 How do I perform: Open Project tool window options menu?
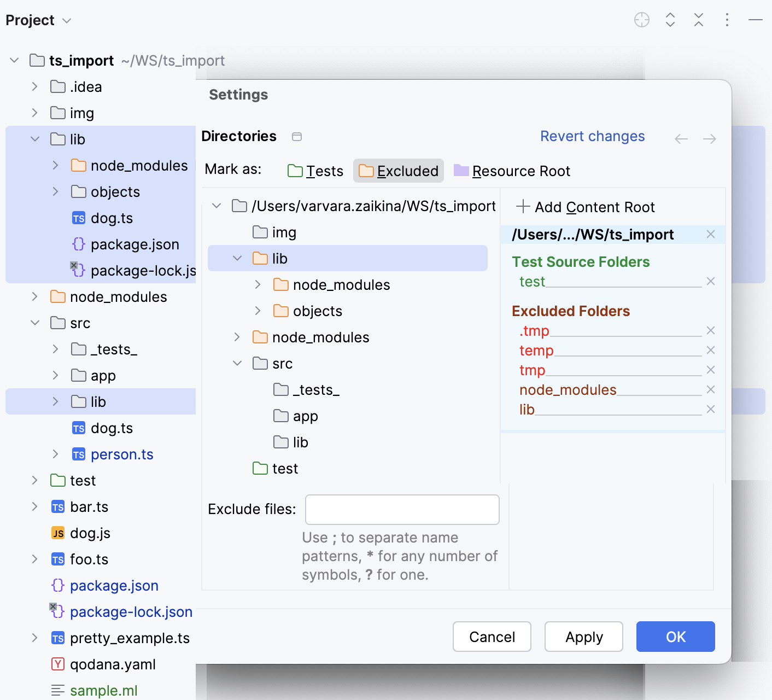tap(727, 20)
